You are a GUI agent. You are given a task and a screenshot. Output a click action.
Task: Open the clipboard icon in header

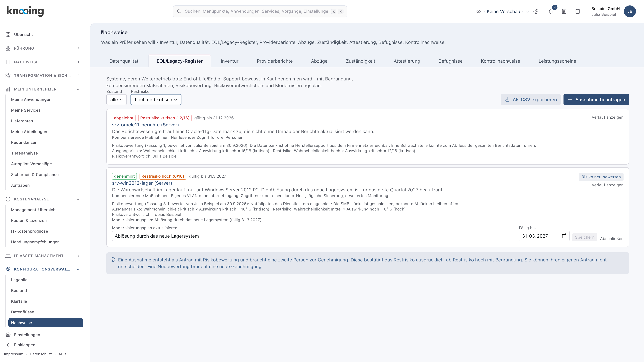coord(577,12)
